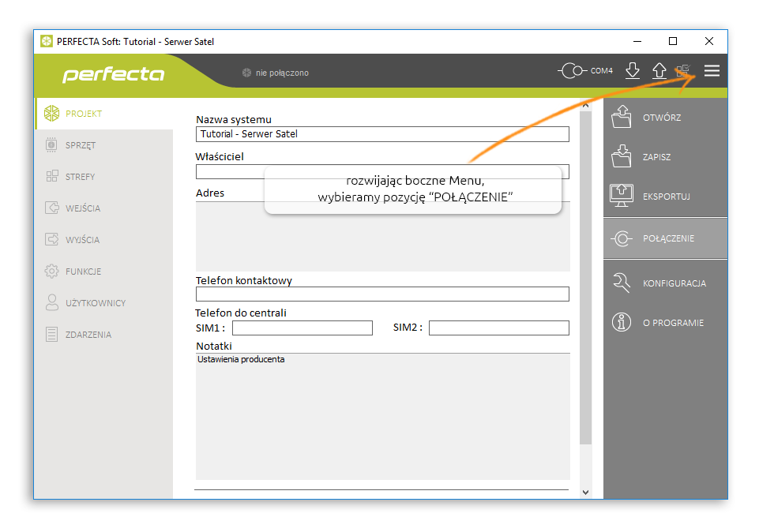Open O PROGRAMIE from the side menu
This screenshot has width=759, height=532.
tap(666, 323)
